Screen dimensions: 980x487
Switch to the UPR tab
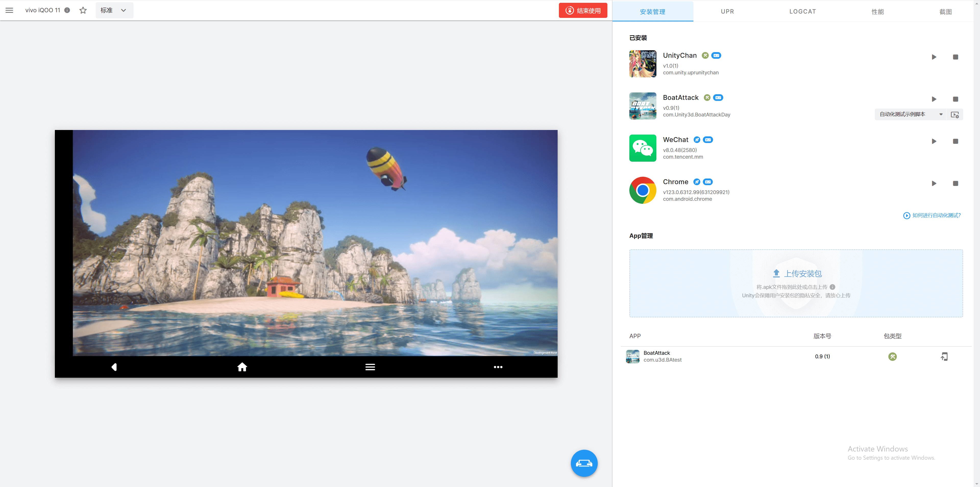point(727,11)
